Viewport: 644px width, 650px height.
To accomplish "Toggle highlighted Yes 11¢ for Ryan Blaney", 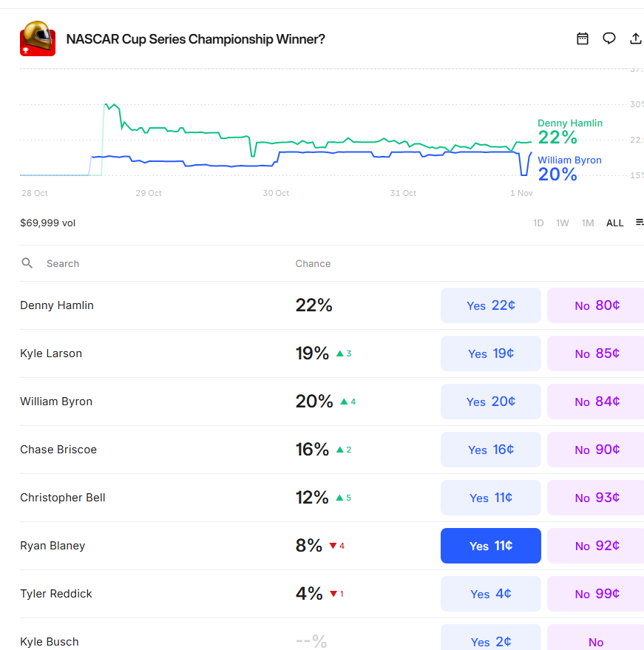I will [x=491, y=546].
